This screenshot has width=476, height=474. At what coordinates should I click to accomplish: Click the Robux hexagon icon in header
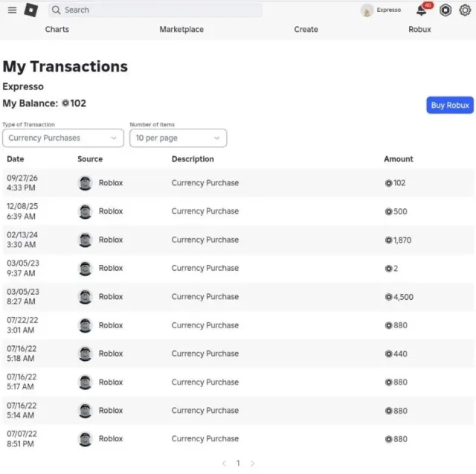[x=446, y=10]
